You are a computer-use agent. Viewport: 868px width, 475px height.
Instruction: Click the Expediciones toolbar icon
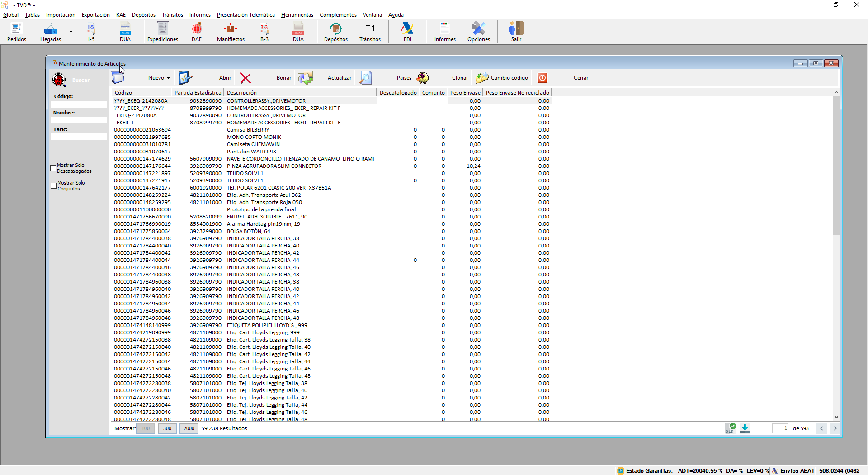point(162,32)
